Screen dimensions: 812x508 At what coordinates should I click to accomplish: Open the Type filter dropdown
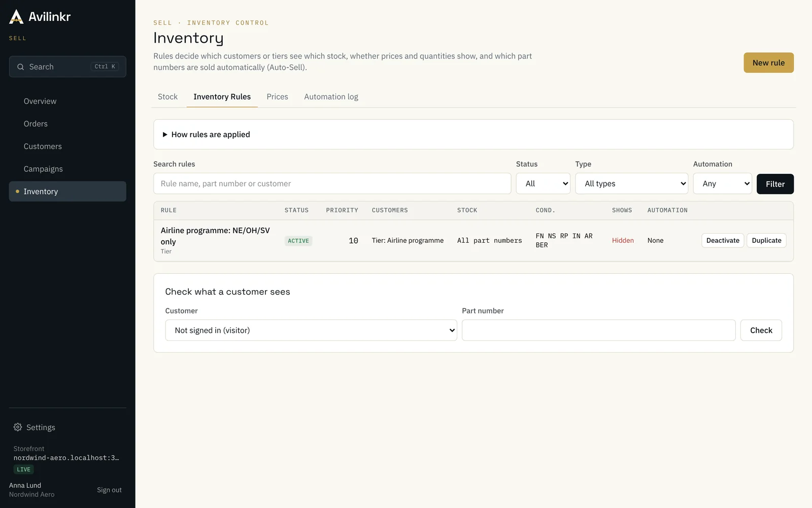pos(631,183)
